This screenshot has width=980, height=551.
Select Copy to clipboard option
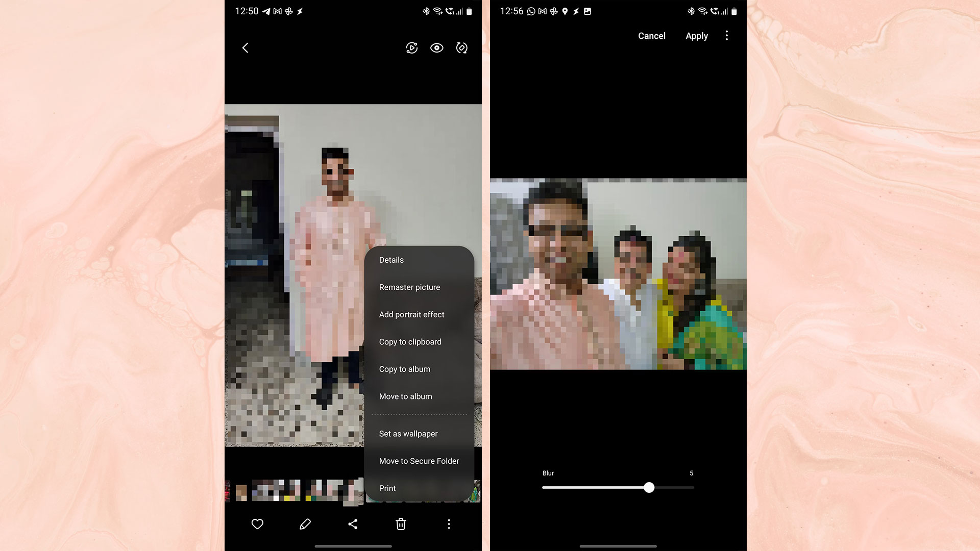[x=410, y=342]
